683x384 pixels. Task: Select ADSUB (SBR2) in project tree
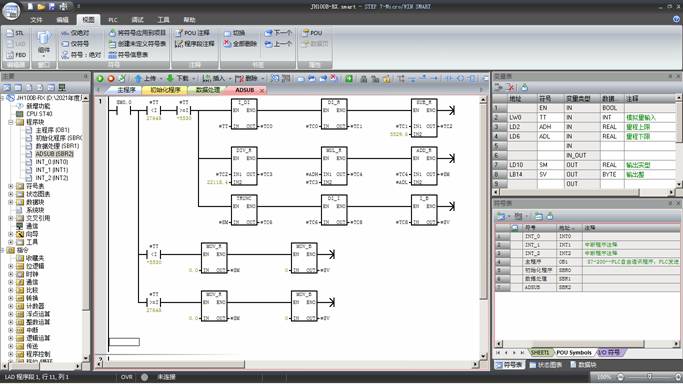pos(54,154)
